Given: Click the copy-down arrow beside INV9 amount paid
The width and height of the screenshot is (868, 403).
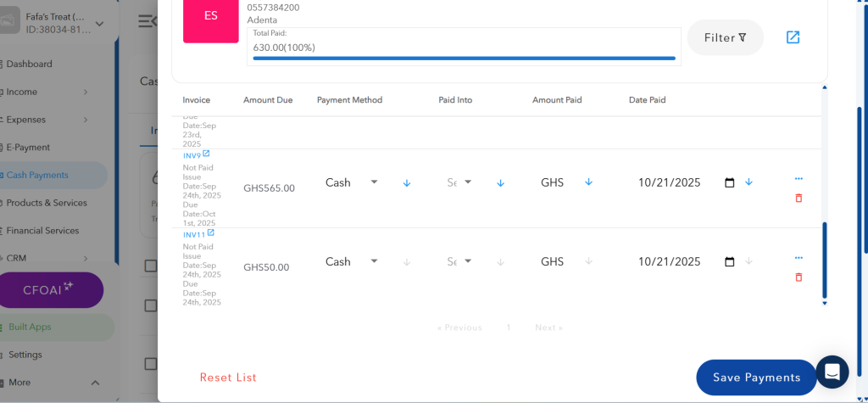Looking at the screenshot, I should pyautogui.click(x=589, y=182).
